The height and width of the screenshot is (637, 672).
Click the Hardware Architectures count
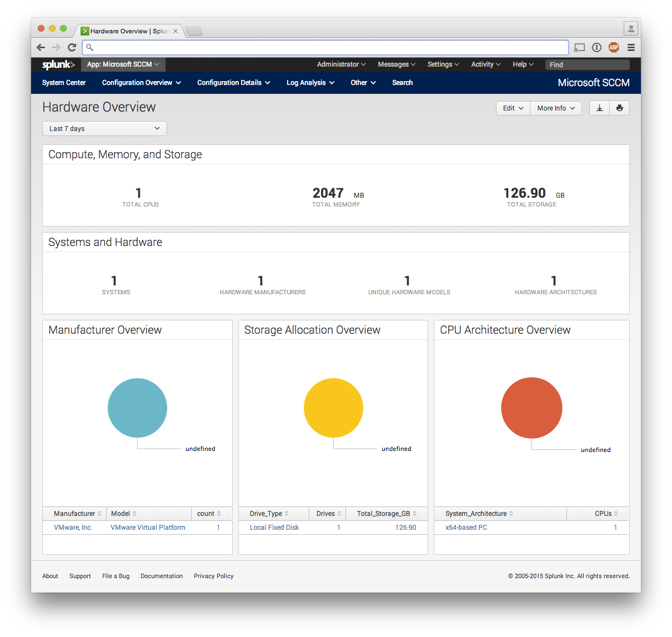[x=554, y=281]
